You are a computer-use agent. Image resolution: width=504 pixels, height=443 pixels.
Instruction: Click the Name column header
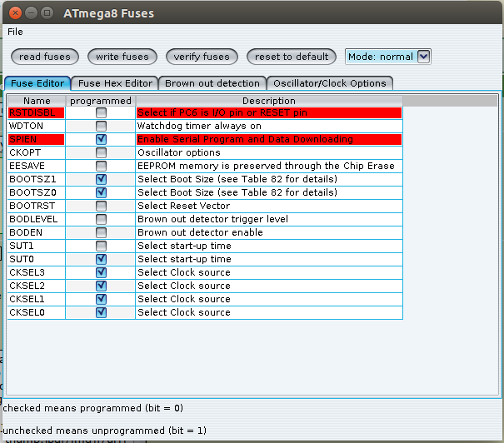coord(37,101)
